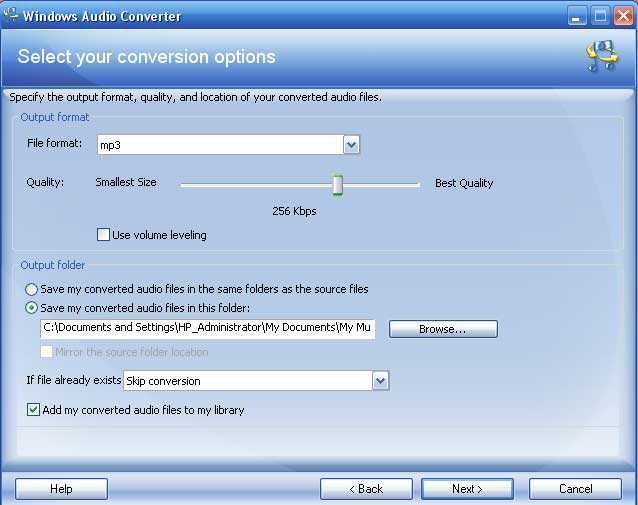Click the Select your conversion options heading
Image resolution: width=638 pixels, height=505 pixels.
click(x=146, y=57)
